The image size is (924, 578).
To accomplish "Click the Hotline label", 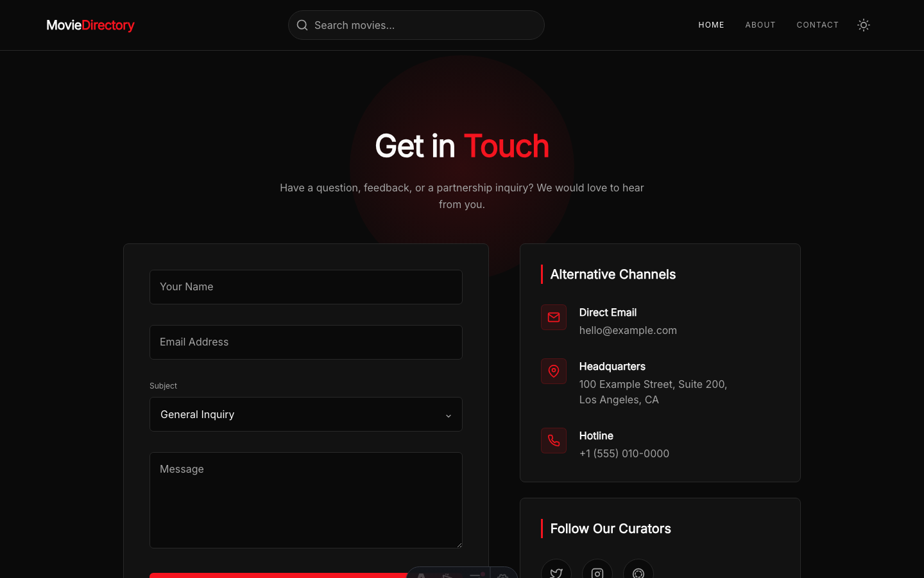I will (596, 435).
